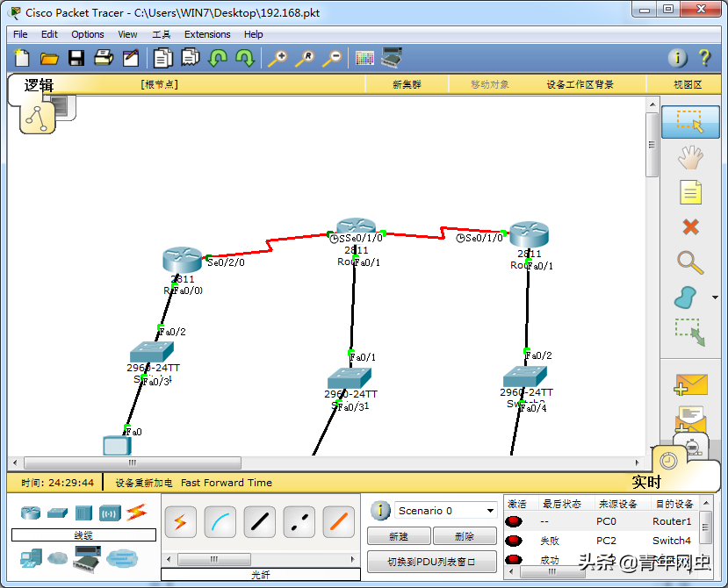Select the Switches device category
The width and height of the screenshot is (728, 588).
point(57,513)
